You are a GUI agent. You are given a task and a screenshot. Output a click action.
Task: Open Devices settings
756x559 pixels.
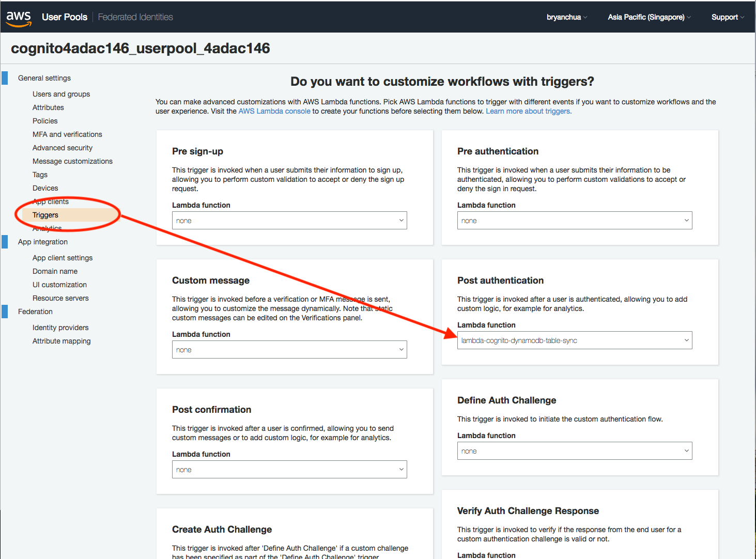45,188
